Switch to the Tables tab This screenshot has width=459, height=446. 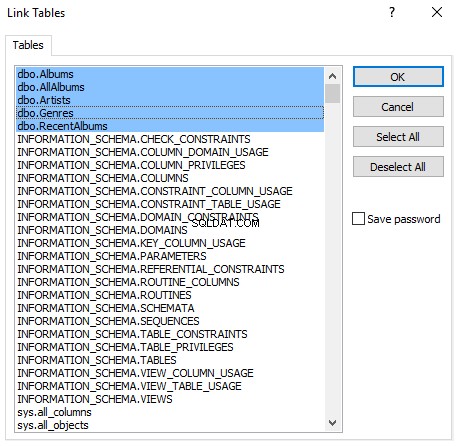point(28,45)
